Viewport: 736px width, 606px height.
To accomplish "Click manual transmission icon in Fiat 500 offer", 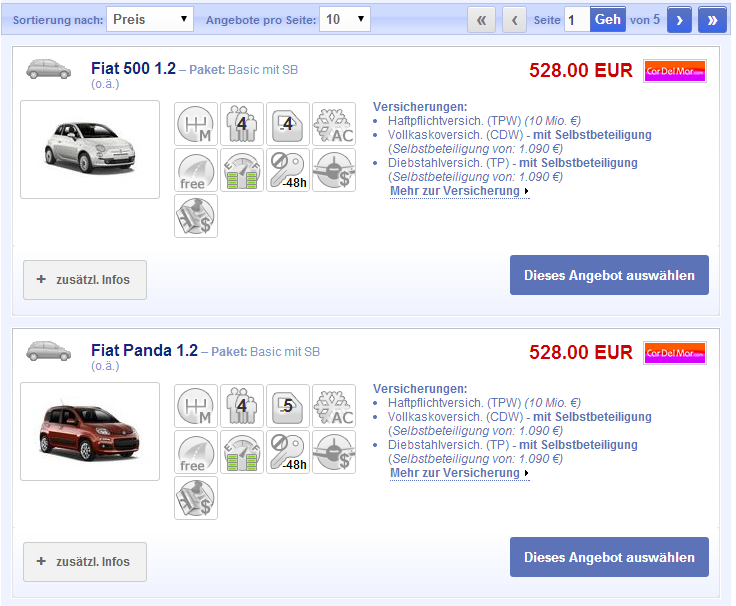I will (196, 124).
